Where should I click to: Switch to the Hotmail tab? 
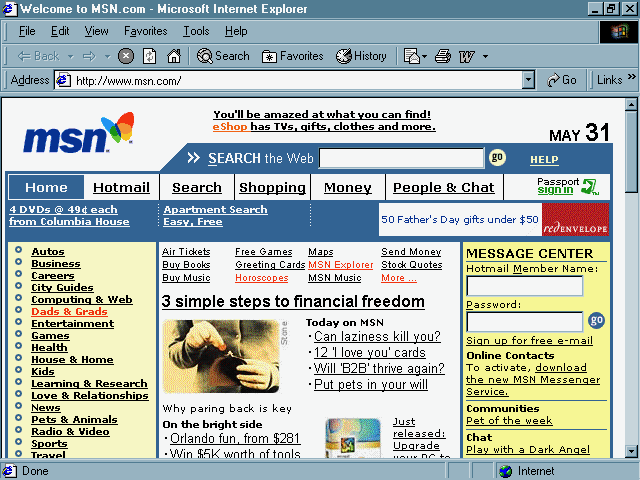pos(121,187)
